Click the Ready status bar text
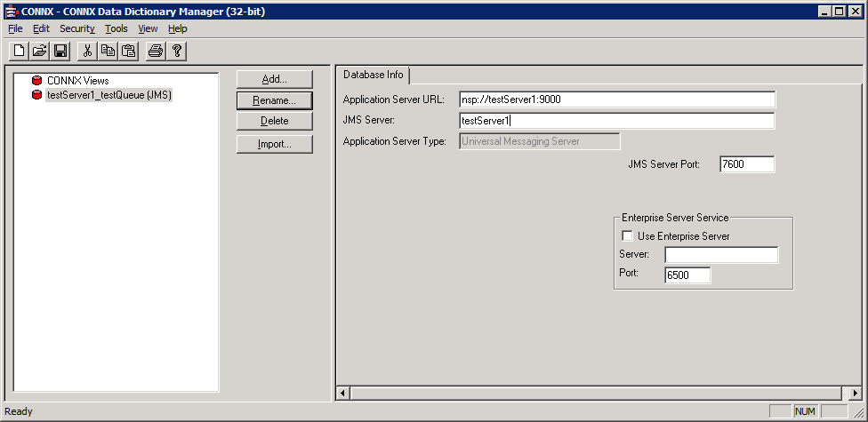 point(19,411)
